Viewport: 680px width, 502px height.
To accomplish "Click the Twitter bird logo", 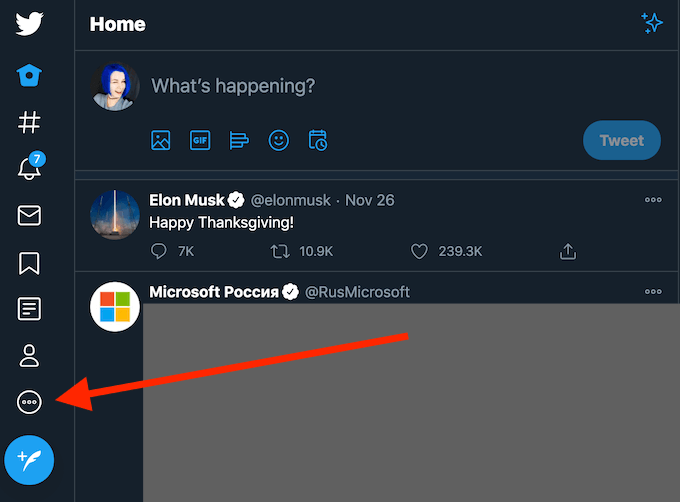I will pyautogui.click(x=29, y=23).
